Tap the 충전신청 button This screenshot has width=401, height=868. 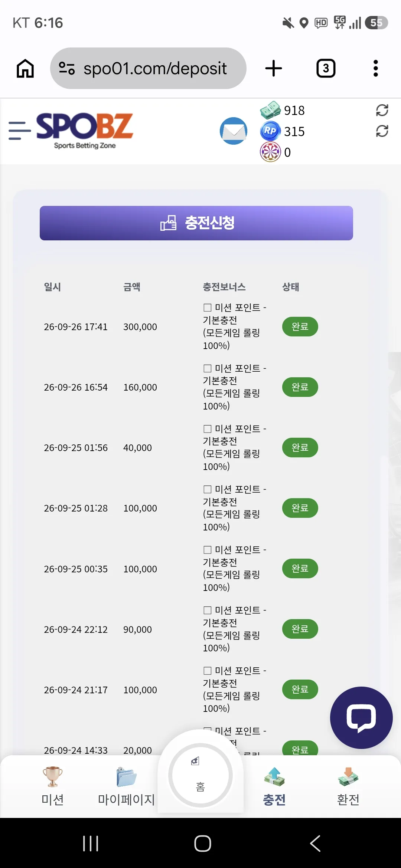click(x=196, y=223)
